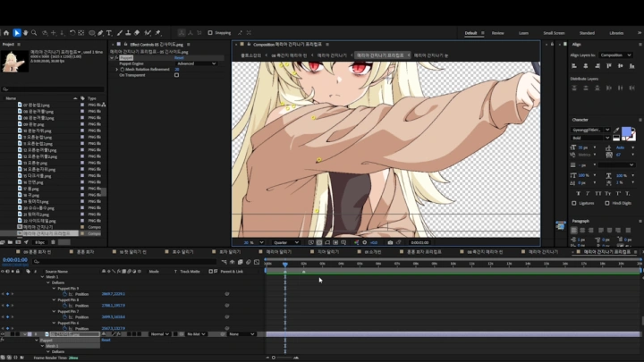Image resolution: width=644 pixels, height=362 pixels.
Task: Collapse Puppet Pin 9 in timeline
Action: [x=54, y=289]
